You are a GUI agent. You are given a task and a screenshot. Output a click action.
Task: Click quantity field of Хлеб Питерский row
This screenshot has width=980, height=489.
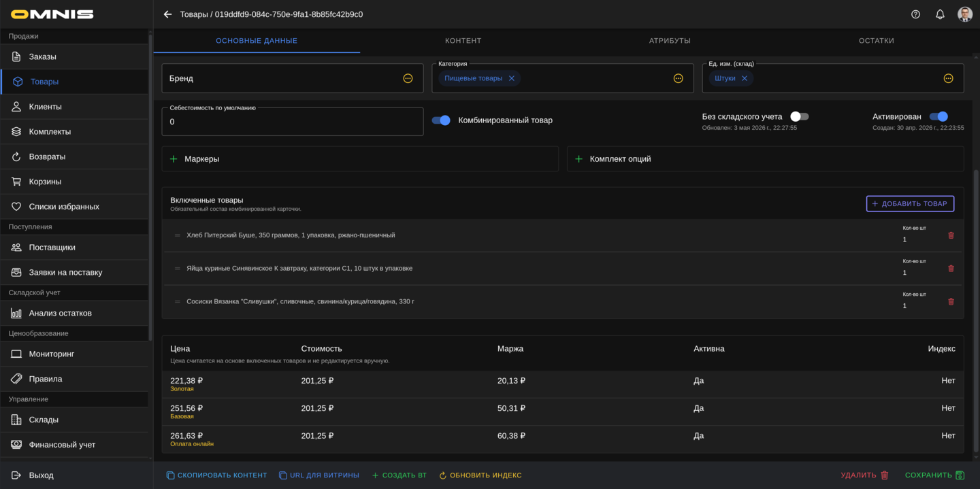tap(919, 239)
